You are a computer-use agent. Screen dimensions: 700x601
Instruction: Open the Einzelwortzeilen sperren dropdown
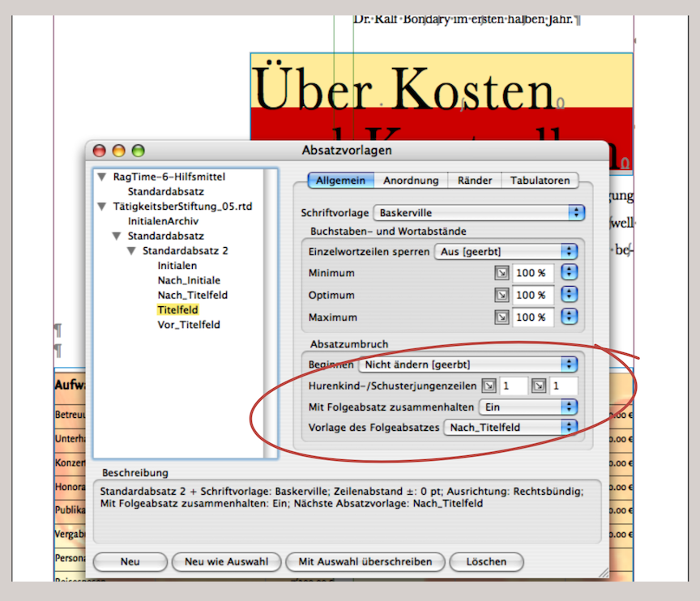506,252
